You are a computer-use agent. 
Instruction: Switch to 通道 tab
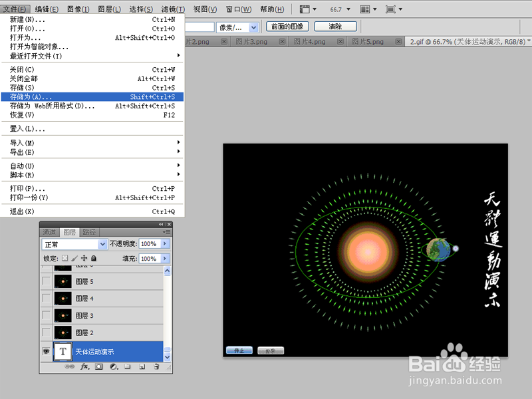[49, 232]
